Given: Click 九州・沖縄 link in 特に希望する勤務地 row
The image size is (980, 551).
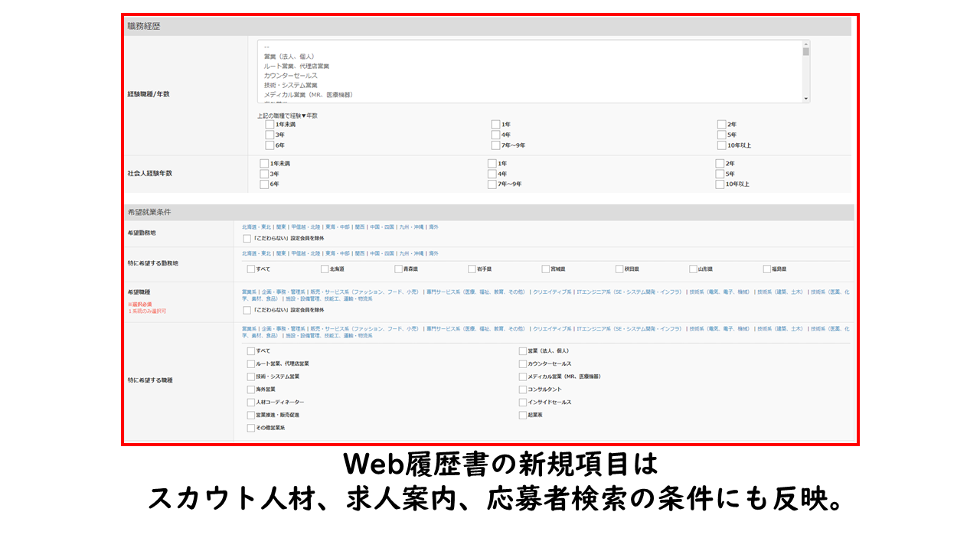Looking at the screenshot, I should point(411,253).
